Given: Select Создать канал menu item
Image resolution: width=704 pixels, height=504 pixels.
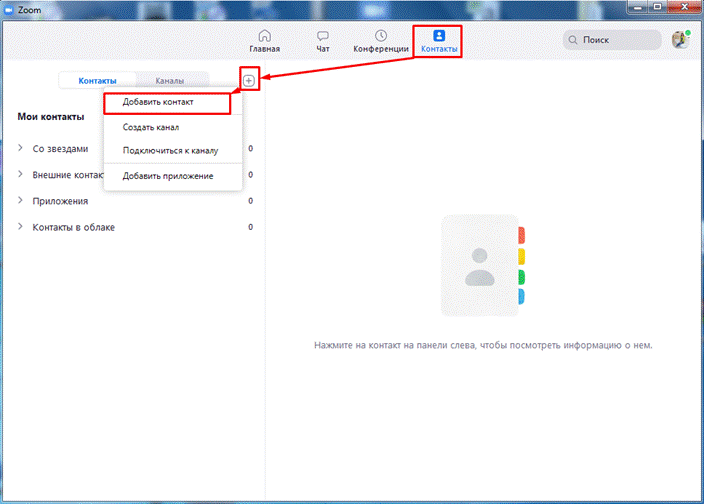Looking at the screenshot, I should (151, 127).
